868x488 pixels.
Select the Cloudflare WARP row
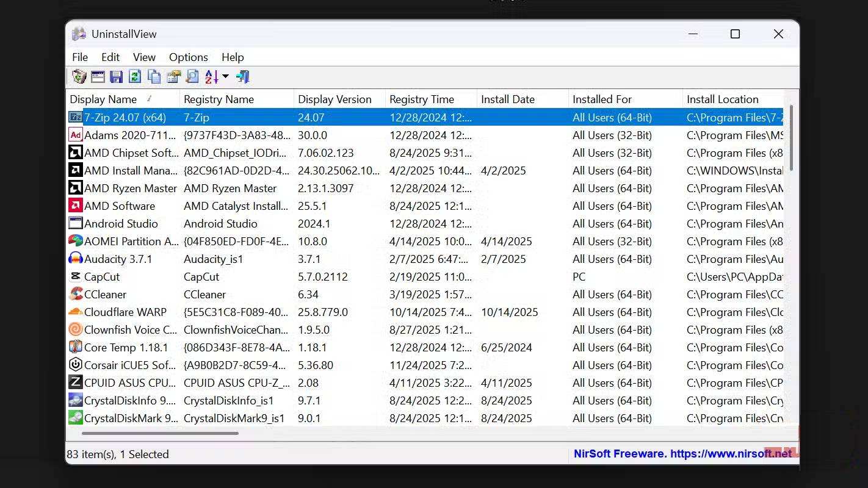pos(125,312)
